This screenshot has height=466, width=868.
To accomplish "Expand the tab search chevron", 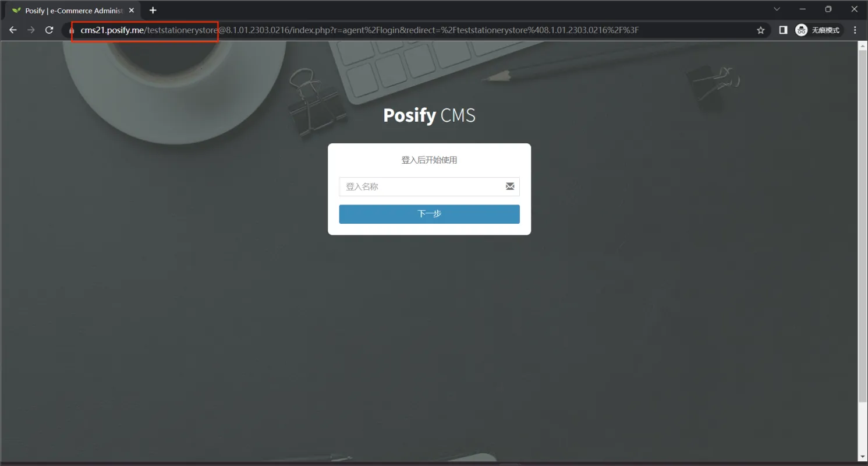I will tap(777, 9).
